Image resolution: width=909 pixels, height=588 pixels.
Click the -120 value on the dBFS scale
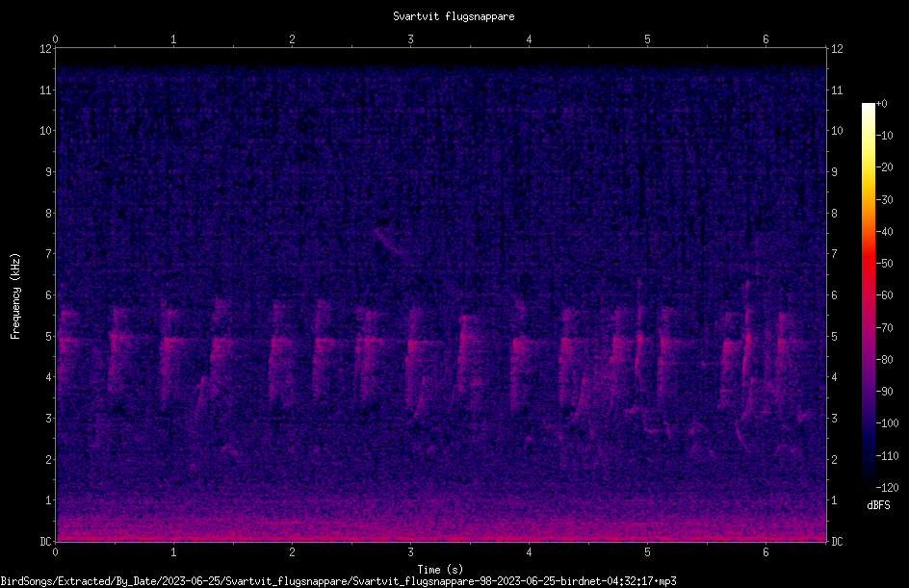pos(887,488)
